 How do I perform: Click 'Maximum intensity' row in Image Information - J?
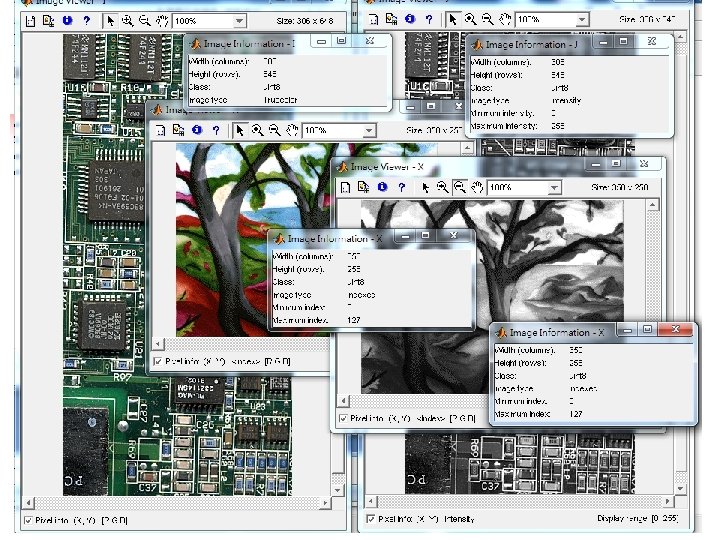coord(568,126)
